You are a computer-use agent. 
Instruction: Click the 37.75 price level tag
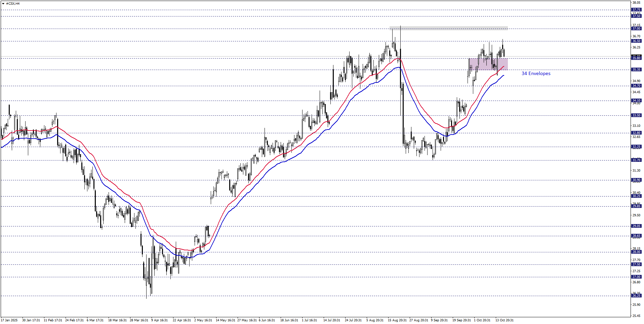click(636, 10)
